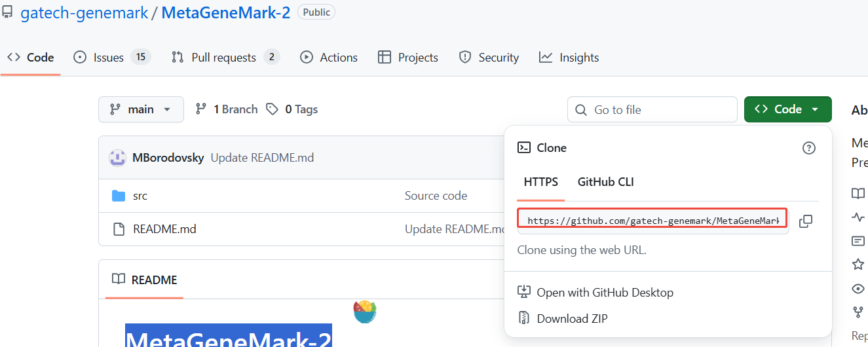
Task: Click the tag icon next to 0 Tags
Action: click(272, 109)
